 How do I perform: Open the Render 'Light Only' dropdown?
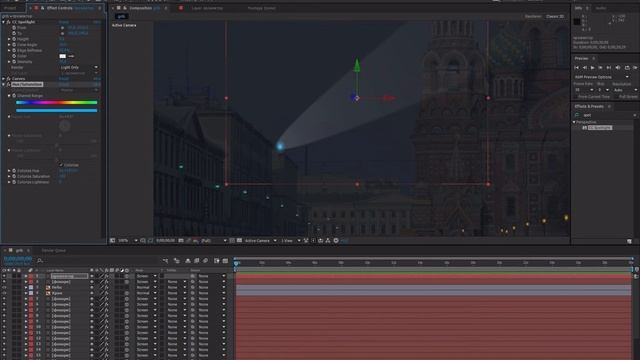click(79, 67)
